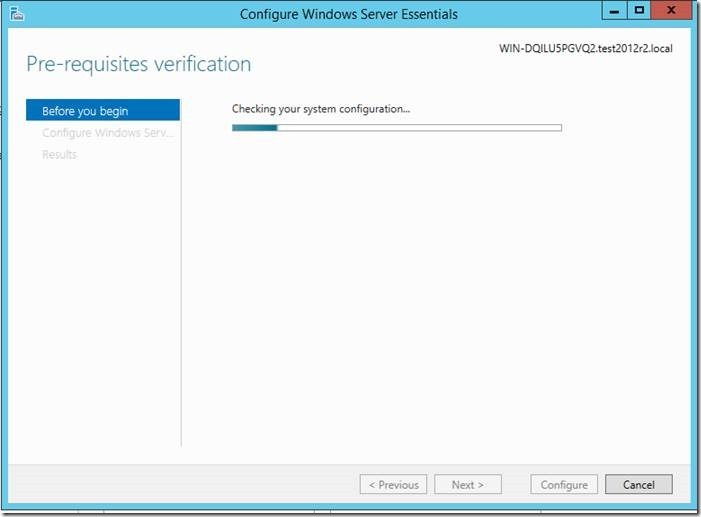Open the 'Configure Windows Serv...' step
Viewport: 701px width, 517px height.
coord(107,132)
